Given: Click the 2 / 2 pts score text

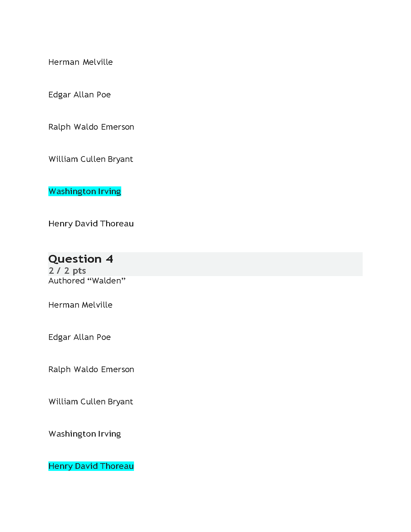Looking at the screenshot, I should tap(67, 271).
